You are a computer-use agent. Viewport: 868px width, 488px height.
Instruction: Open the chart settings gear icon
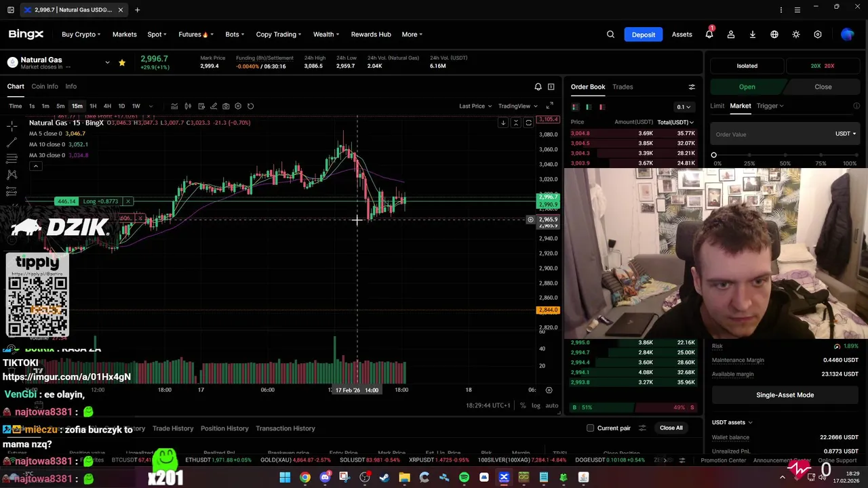coord(238,106)
